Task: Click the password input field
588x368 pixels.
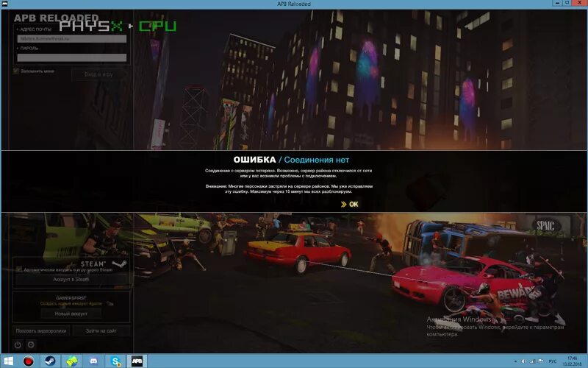Action: coord(71,57)
